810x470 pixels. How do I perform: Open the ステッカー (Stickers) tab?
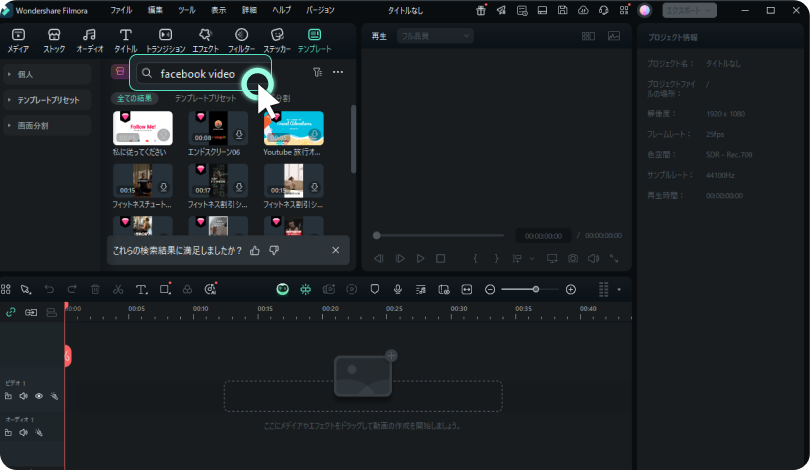(x=277, y=40)
